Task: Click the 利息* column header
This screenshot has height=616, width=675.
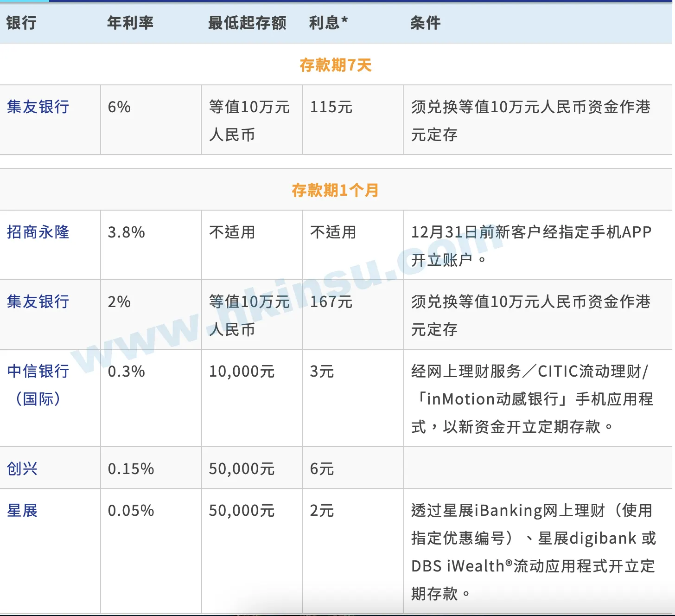Action: click(x=328, y=23)
